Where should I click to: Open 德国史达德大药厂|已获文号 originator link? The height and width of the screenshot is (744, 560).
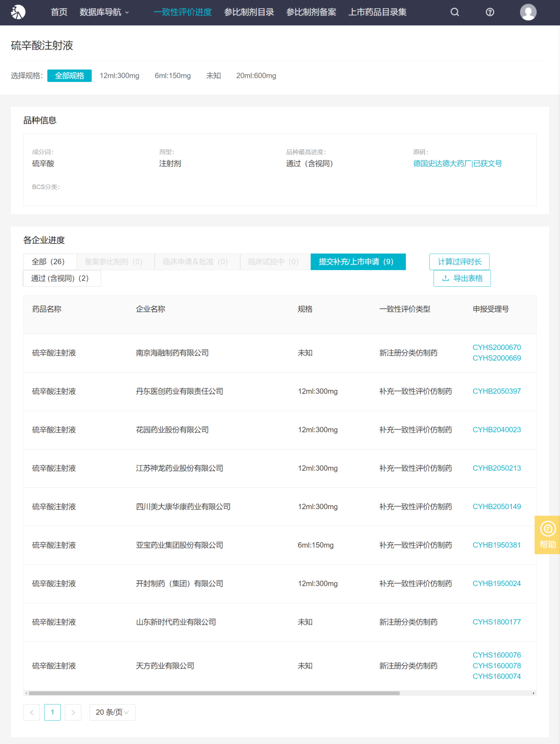tap(457, 163)
